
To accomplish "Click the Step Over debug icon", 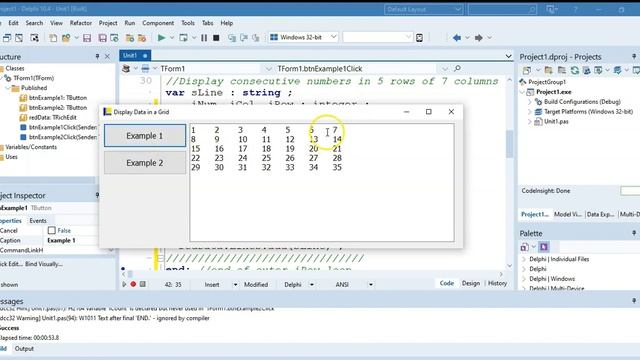I will coord(244,38).
